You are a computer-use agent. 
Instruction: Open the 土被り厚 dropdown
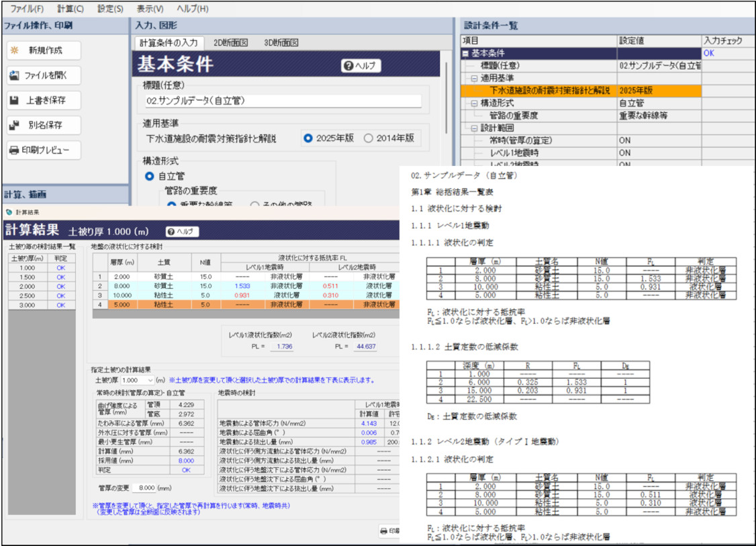pos(139,380)
